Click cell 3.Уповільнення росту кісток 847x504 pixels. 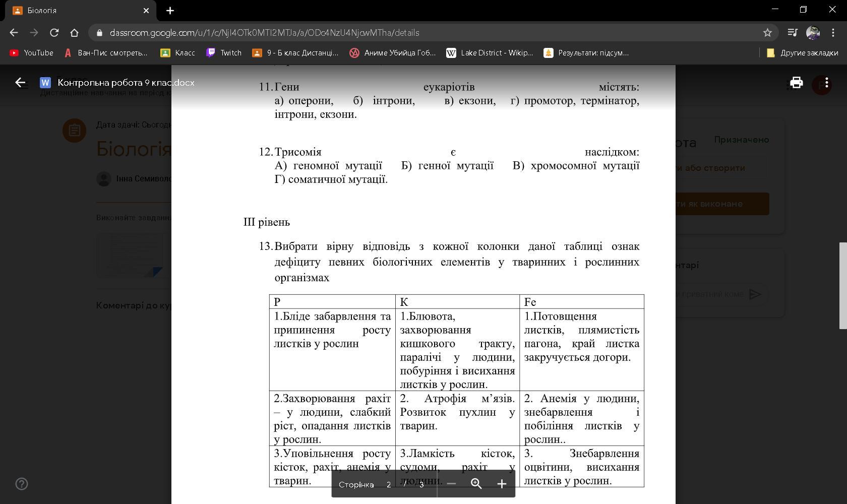coord(332,466)
